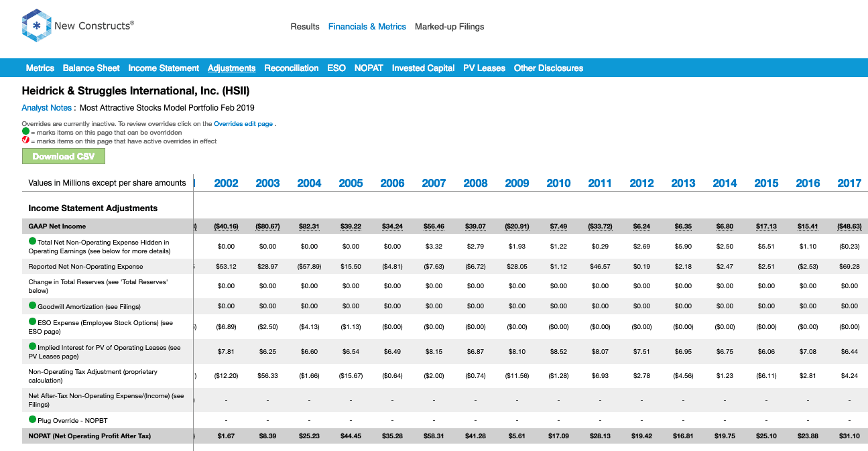Open the ESO tab
868x451 pixels.
[x=336, y=68]
